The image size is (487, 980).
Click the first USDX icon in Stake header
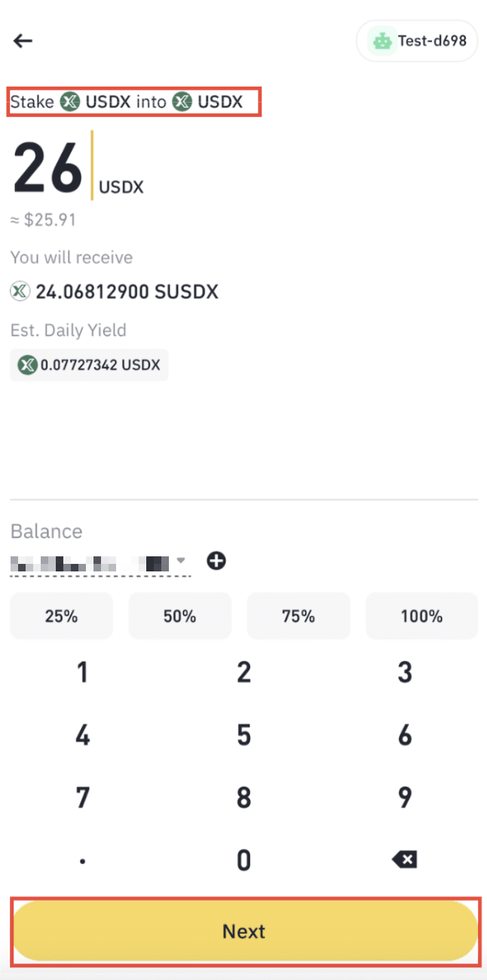pos(70,102)
